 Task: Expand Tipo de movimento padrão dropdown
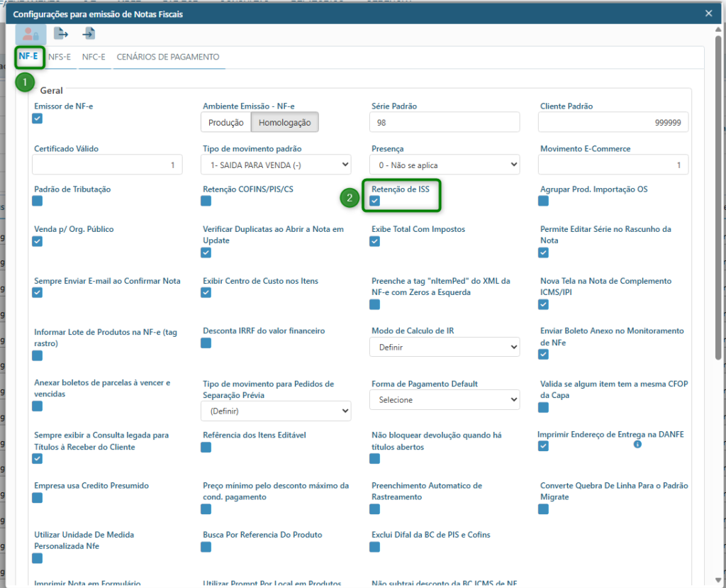point(277,165)
